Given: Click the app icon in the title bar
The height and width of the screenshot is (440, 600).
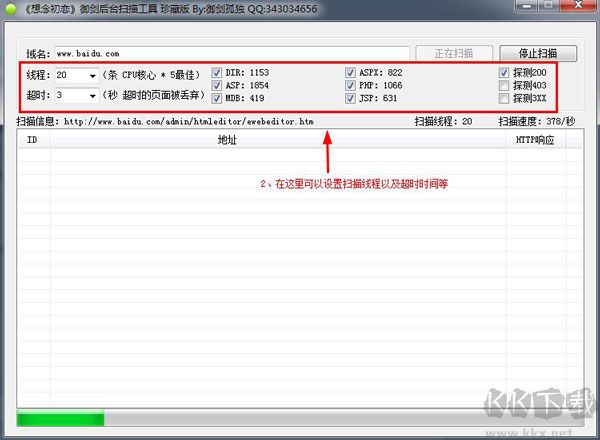Looking at the screenshot, I should click(10, 8).
